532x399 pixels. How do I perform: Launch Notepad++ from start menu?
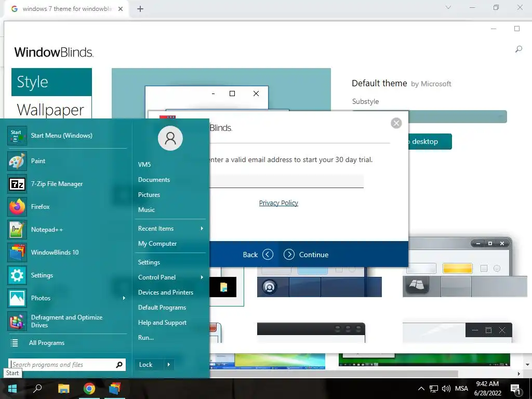pyautogui.click(x=67, y=229)
